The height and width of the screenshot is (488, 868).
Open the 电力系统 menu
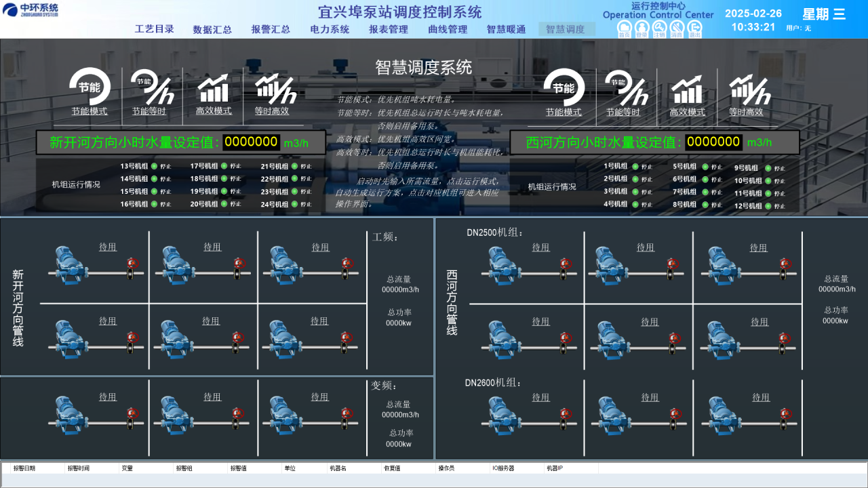(x=330, y=29)
